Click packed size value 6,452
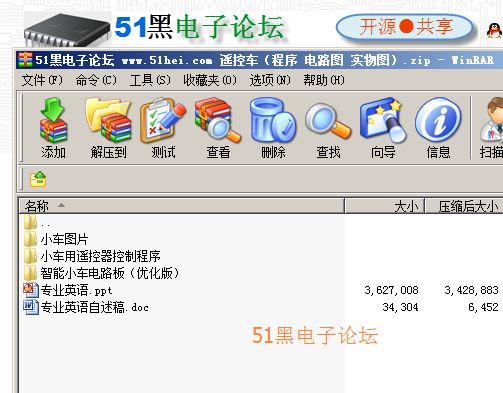This screenshot has width=503, height=393. pyautogui.click(x=483, y=307)
